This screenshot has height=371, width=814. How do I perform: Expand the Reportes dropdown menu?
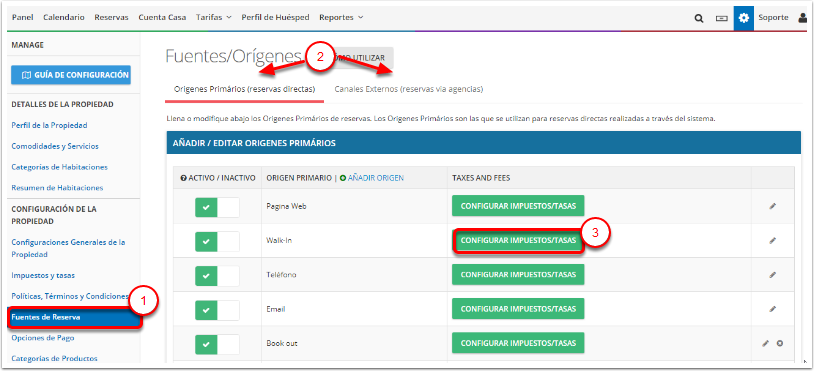[x=341, y=17]
